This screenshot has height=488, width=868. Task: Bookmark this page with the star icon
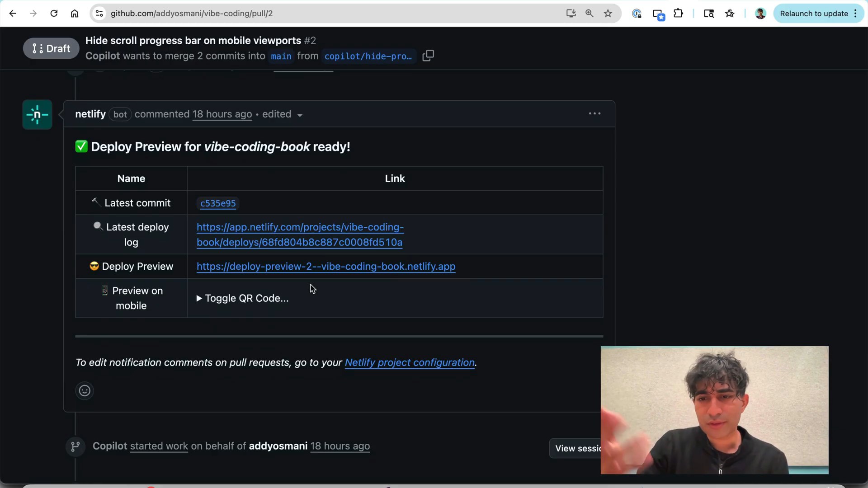(x=608, y=14)
